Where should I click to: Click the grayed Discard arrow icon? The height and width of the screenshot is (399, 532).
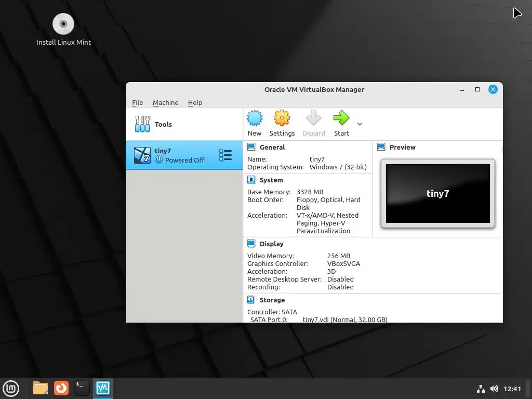tap(313, 118)
